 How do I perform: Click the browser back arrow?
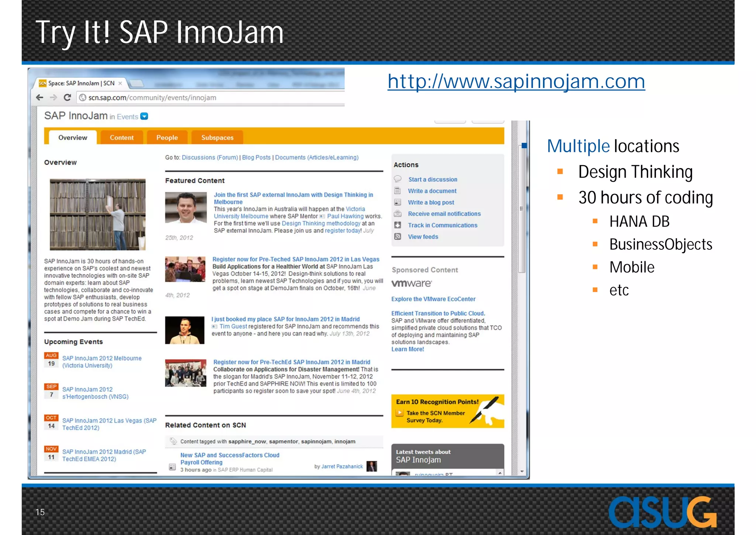click(40, 98)
